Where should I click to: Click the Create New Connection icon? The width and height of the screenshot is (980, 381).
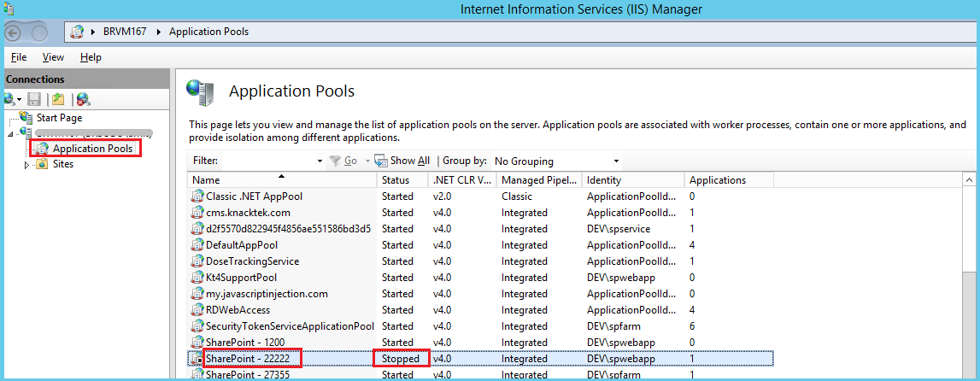(10, 99)
